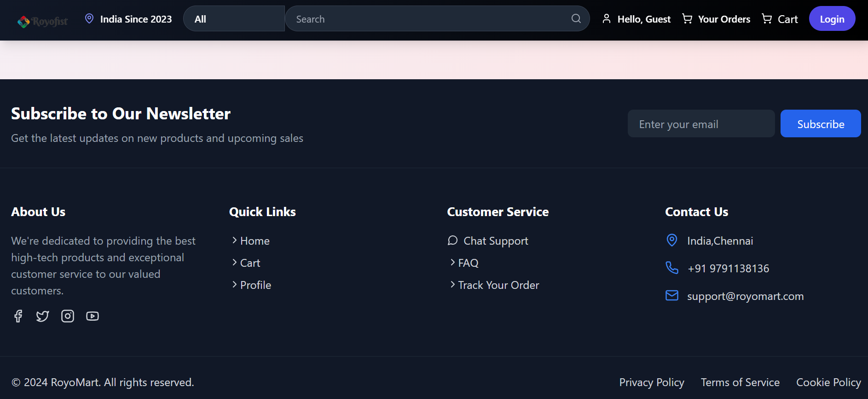
Task: Open the Instagram social icon
Action: tap(68, 316)
